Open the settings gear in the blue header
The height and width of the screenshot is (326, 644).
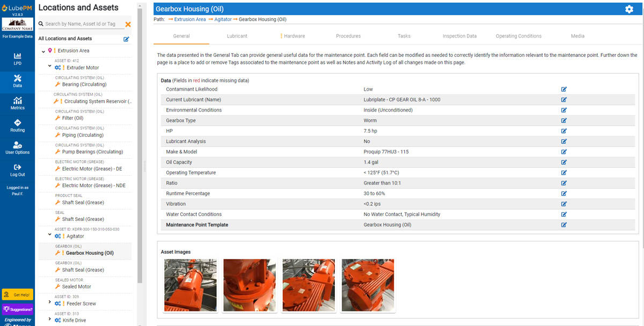coord(629,9)
